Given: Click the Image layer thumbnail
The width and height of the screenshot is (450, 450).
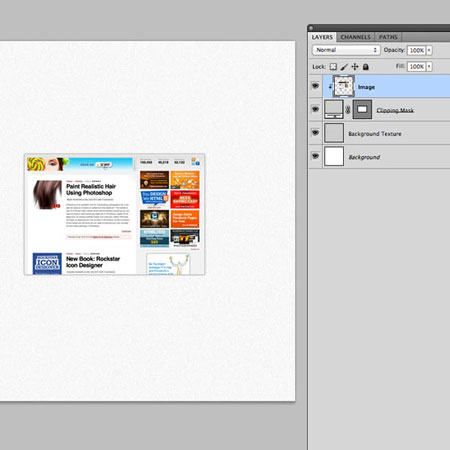Looking at the screenshot, I should 344,86.
